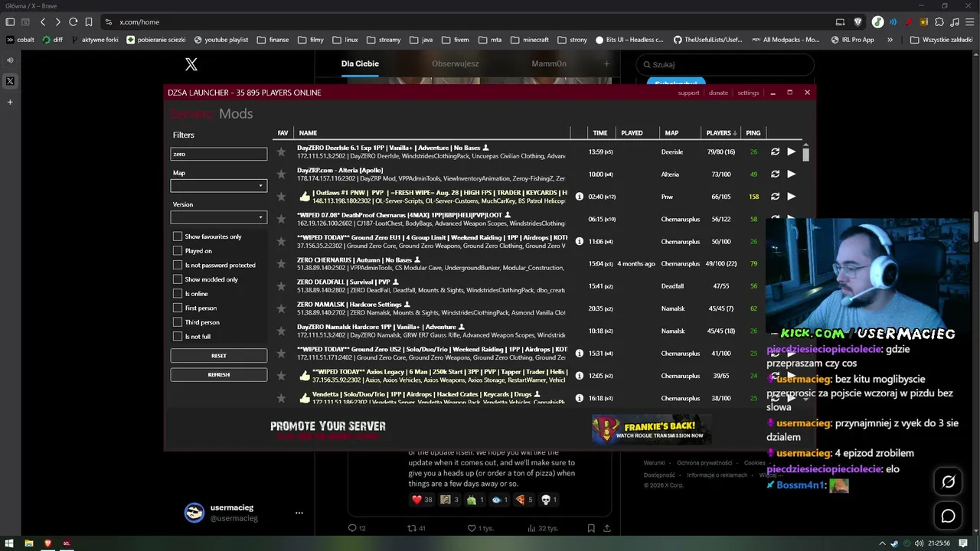The image size is (980, 551).
Task: Sort server list by Ping column
Action: (753, 133)
